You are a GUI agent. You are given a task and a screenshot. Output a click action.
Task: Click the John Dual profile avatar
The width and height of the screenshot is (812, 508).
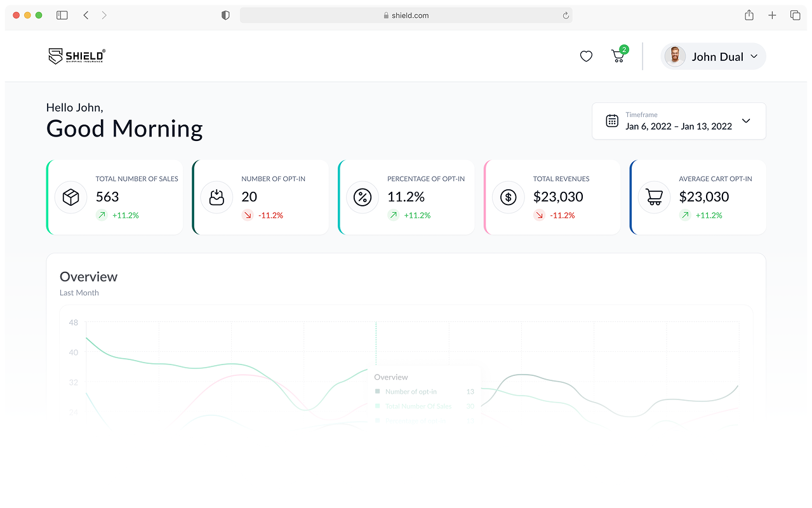(675, 57)
